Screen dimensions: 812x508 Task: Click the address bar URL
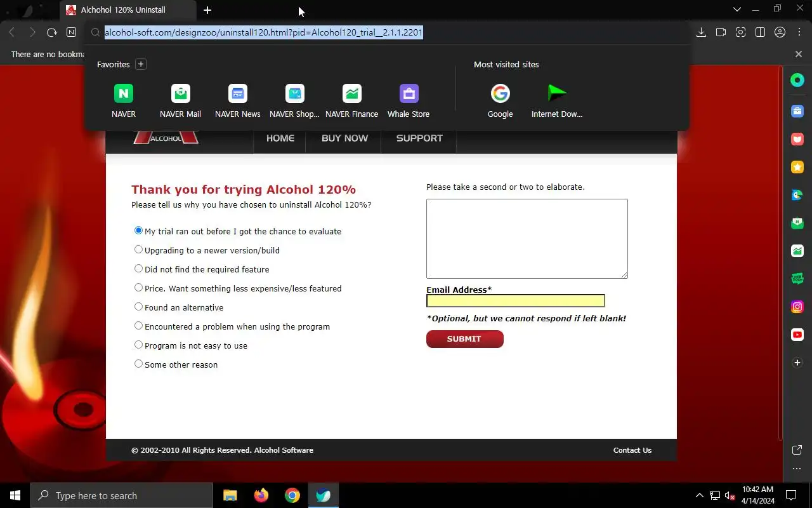tap(263, 32)
